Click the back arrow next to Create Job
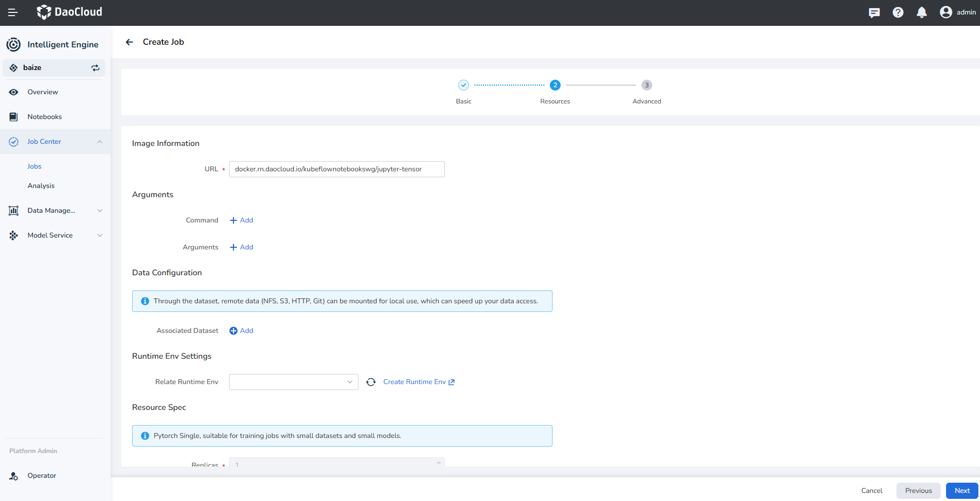 [x=129, y=41]
